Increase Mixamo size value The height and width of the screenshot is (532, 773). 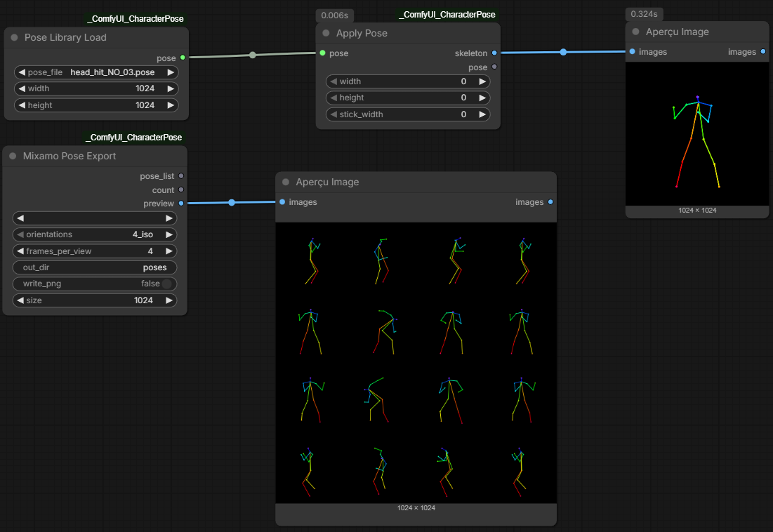pos(169,300)
